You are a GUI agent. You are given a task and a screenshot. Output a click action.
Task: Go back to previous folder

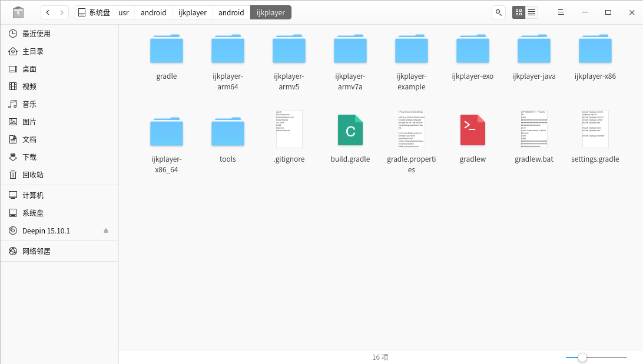click(x=48, y=12)
